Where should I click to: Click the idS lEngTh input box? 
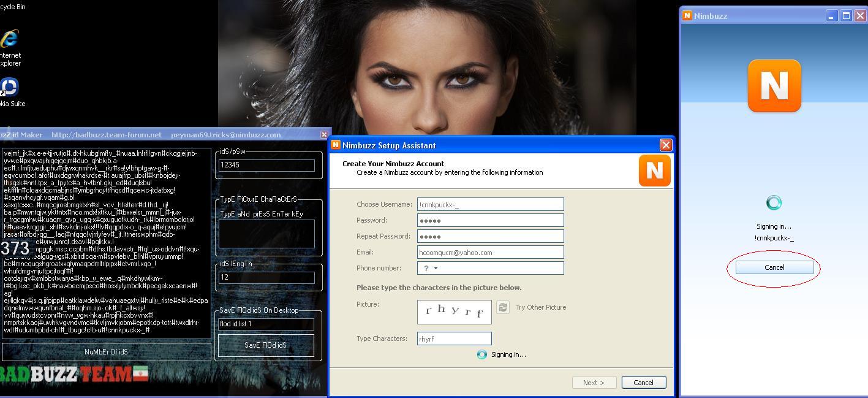266,277
